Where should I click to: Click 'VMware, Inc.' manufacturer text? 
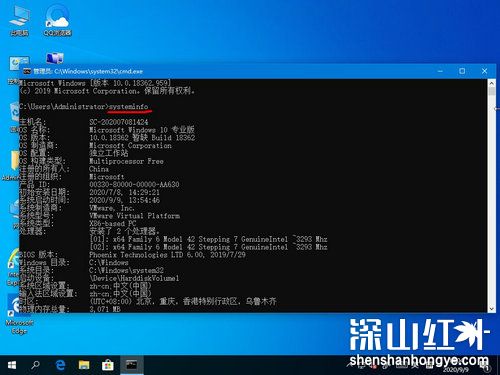click(111, 208)
